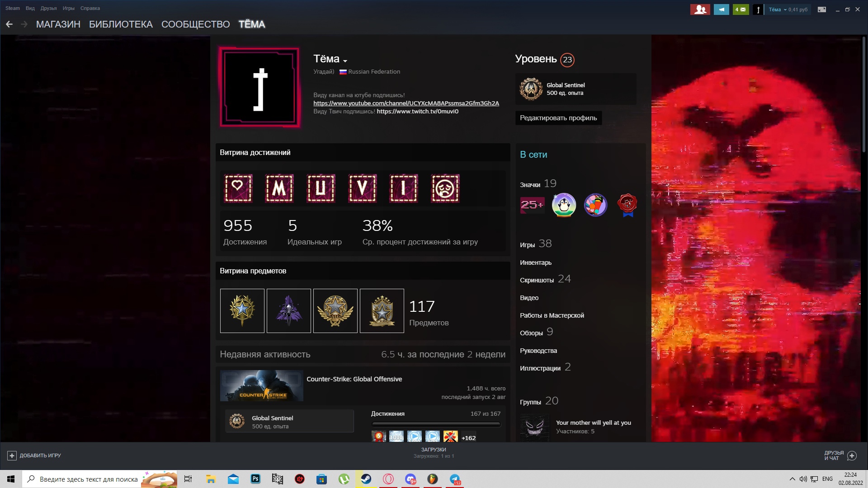Go back with the left arrow

(x=9, y=24)
